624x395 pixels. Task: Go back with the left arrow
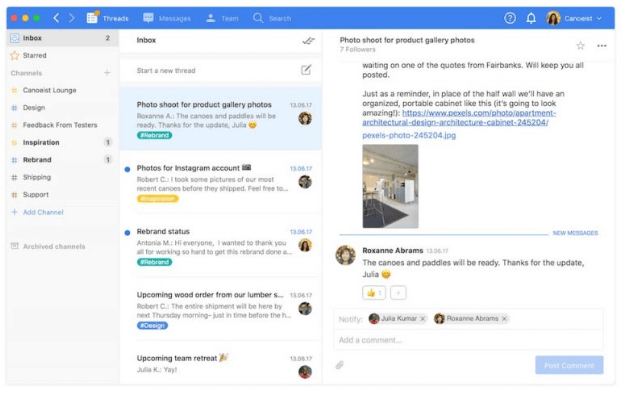pos(56,18)
